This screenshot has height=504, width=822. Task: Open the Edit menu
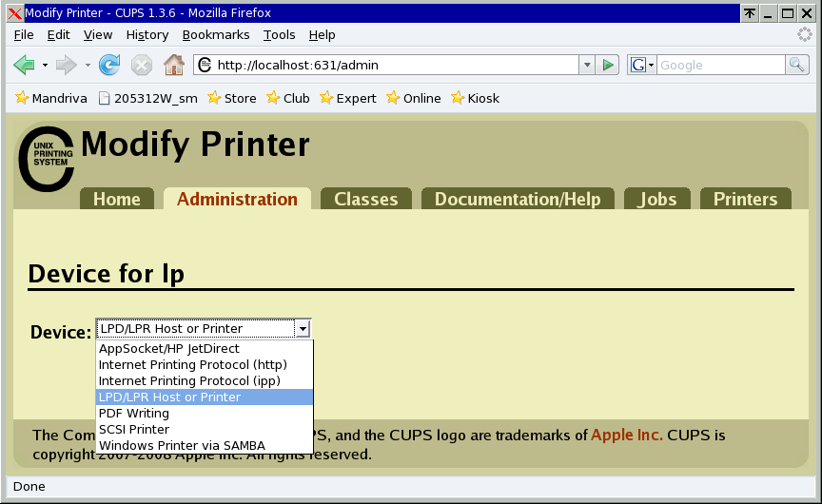[x=58, y=35]
